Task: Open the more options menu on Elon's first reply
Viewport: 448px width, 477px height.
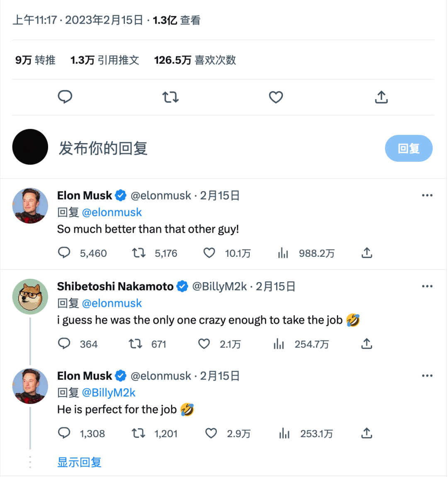Action: tap(427, 195)
